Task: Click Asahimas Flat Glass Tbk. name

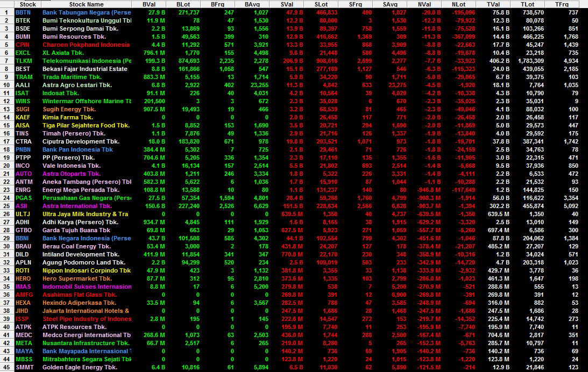Action: (80, 295)
